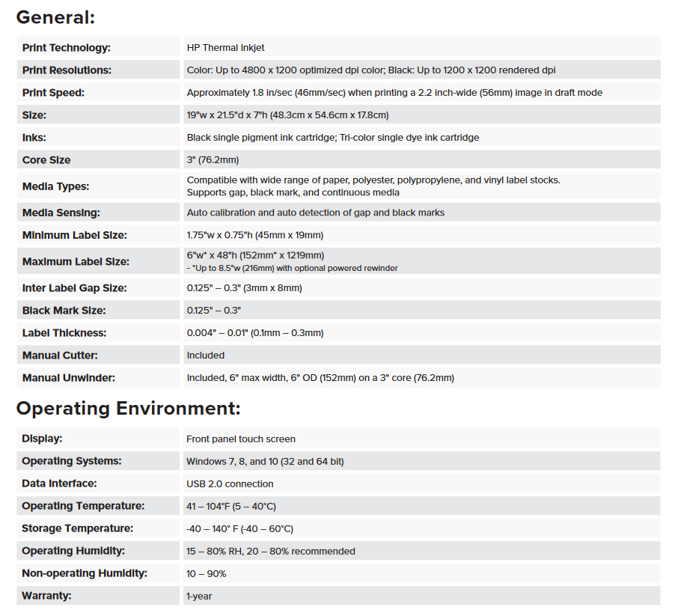
Task: Select the Size dimensions value cell
Action: 422,115
